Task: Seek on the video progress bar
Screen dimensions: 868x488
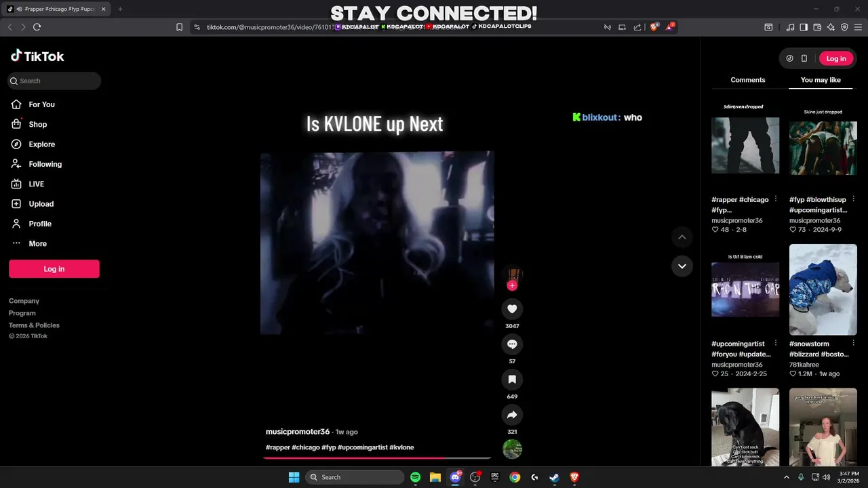Action: pyautogui.click(x=377, y=458)
